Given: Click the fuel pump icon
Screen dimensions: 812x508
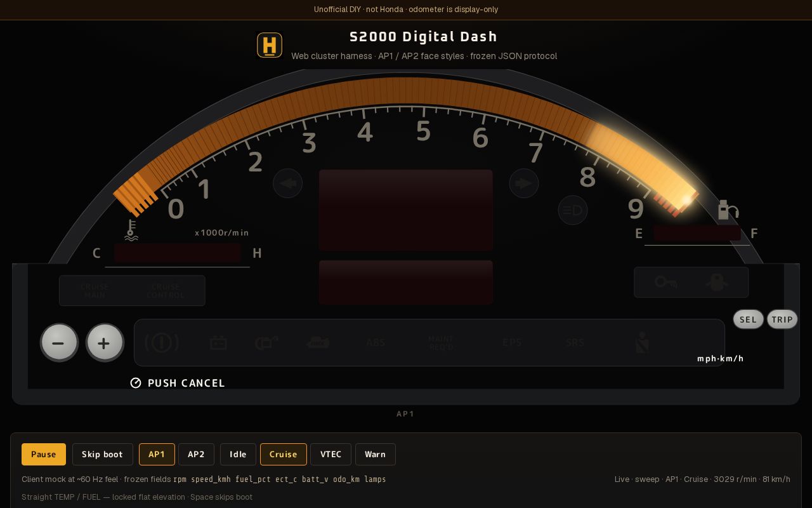Looking at the screenshot, I should [728, 210].
